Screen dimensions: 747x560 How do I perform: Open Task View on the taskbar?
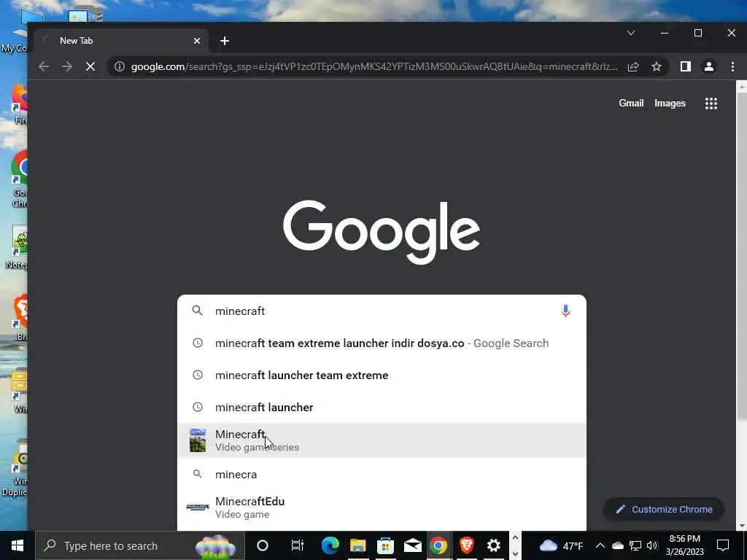pos(297,545)
